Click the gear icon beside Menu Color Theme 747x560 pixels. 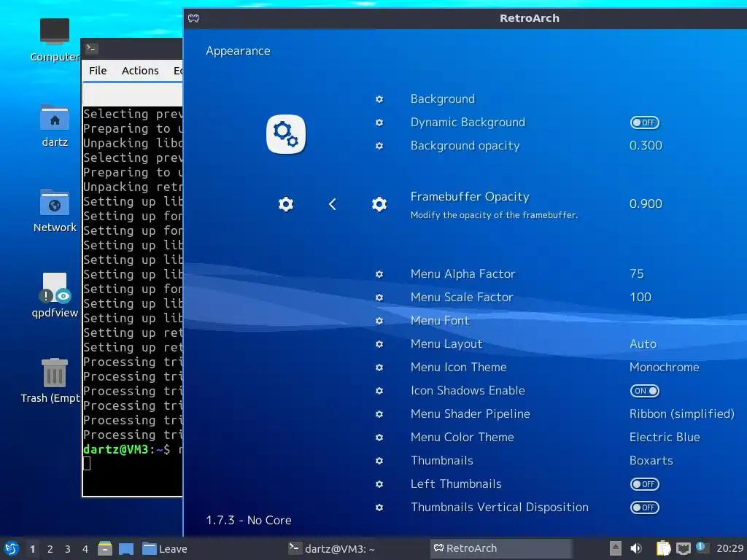pos(379,437)
